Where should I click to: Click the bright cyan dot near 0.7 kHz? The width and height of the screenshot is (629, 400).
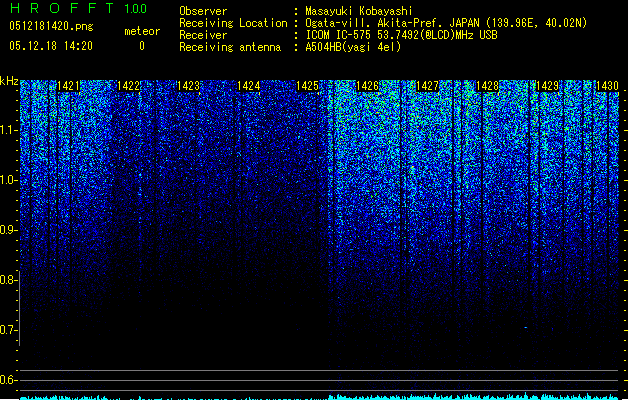pyautogui.click(x=526, y=328)
